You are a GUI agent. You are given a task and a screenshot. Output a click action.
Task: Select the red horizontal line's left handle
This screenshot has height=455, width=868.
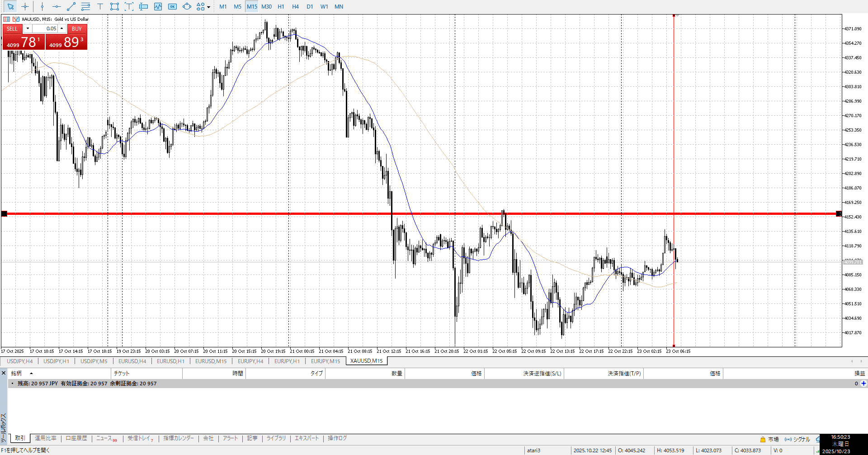tap(4, 213)
